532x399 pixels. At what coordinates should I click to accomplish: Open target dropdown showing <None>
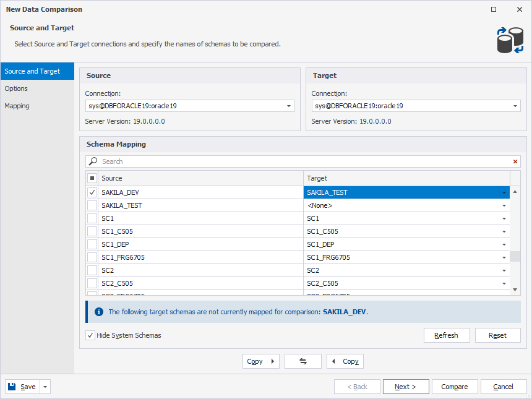point(504,205)
